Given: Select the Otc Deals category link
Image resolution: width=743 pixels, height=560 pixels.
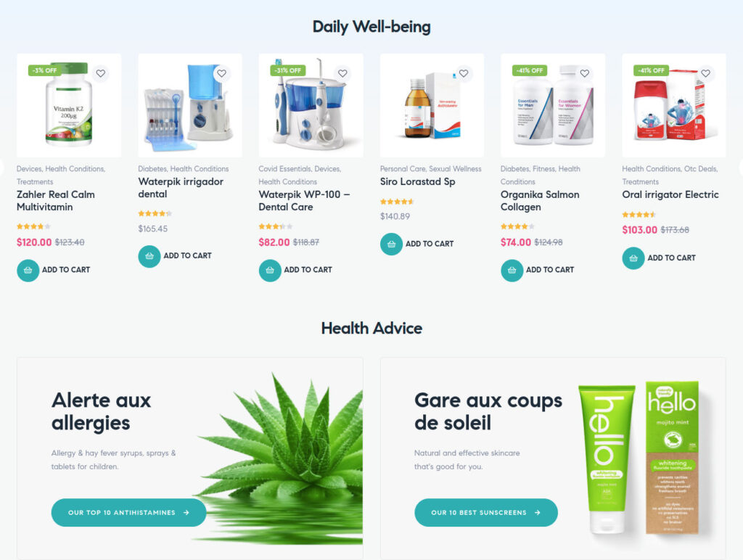Looking at the screenshot, I should pos(701,169).
